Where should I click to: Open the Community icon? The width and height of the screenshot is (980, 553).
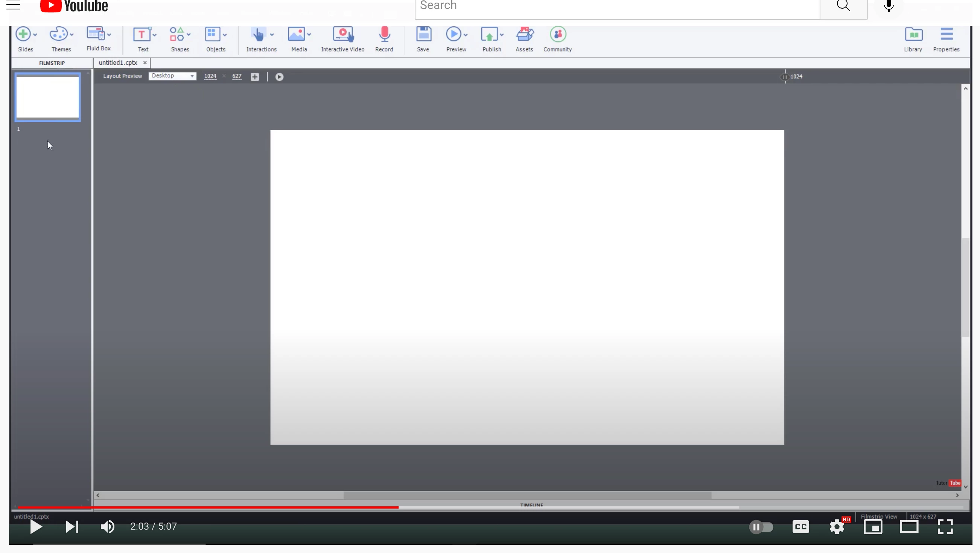[557, 35]
